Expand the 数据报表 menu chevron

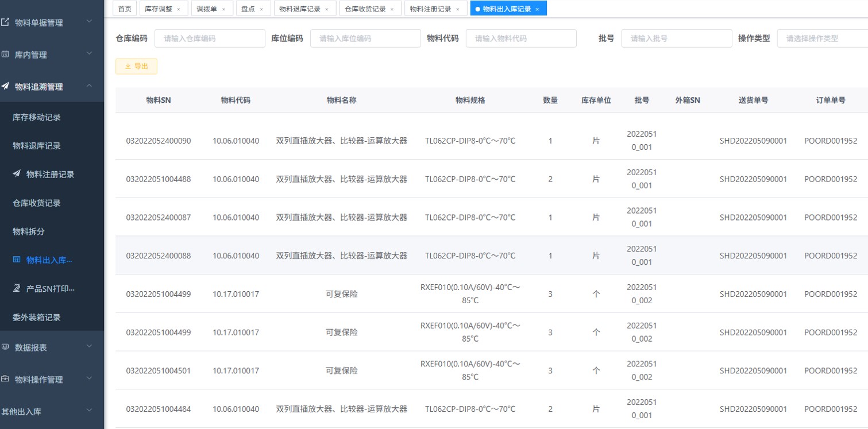coord(89,346)
